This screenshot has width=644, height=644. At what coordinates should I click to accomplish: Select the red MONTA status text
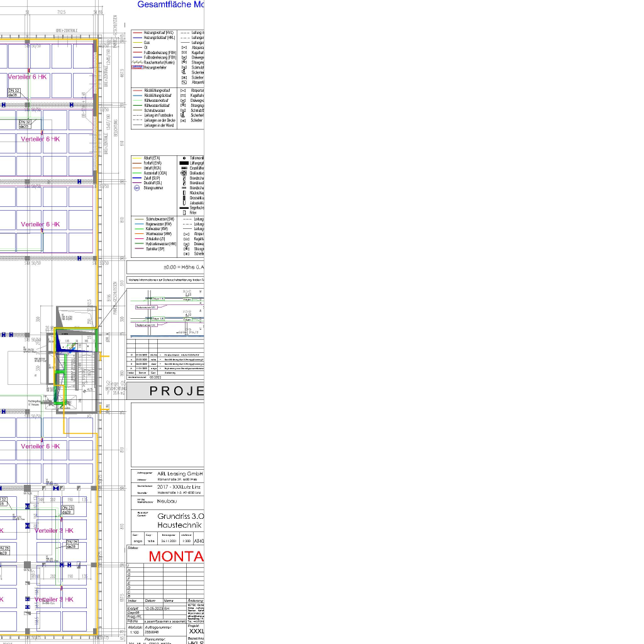(176, 557)
